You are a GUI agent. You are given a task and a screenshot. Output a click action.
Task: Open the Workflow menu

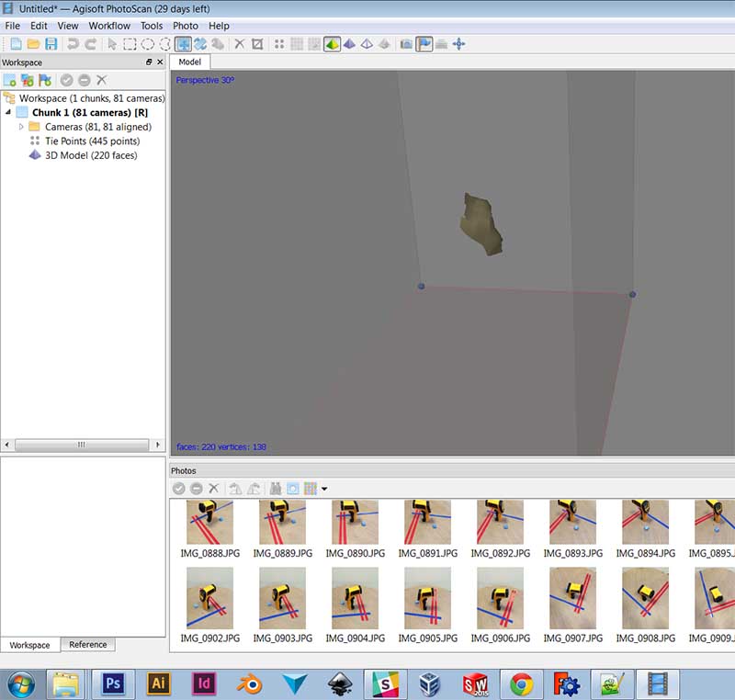pyautogui.click(x=109, y=26)
